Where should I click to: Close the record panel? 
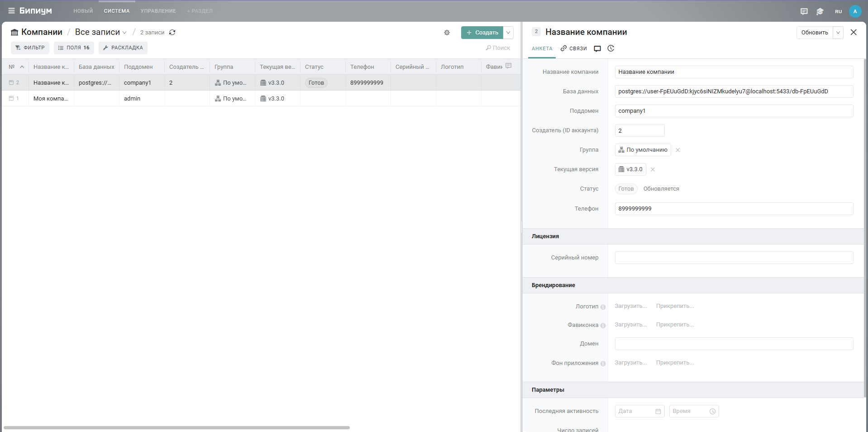point(854,32)
